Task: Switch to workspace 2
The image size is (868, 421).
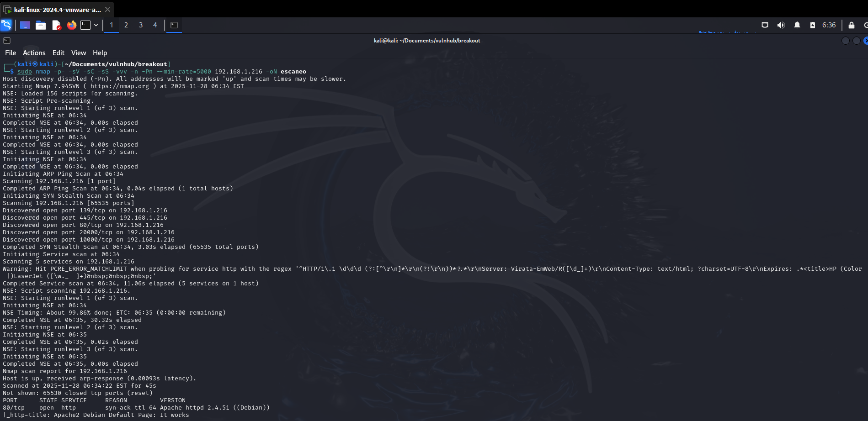Action: [x=126, y=25]
